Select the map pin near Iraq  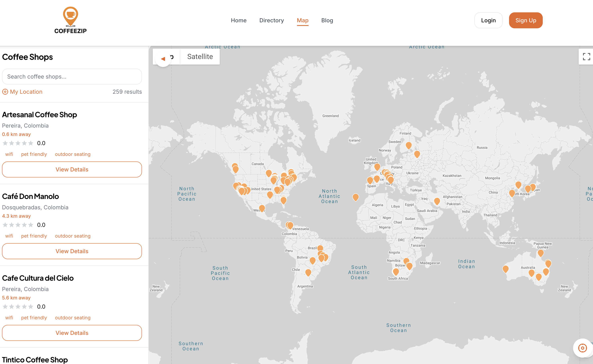(437, 201)
